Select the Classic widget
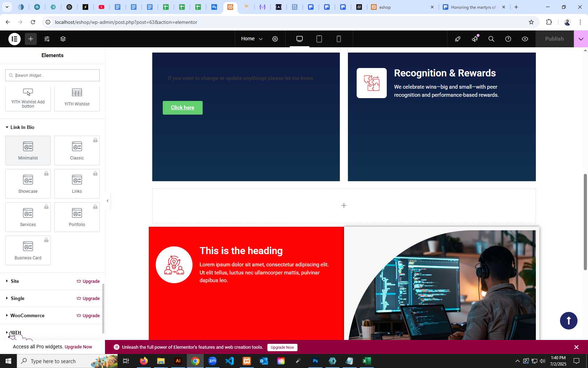 77,150
